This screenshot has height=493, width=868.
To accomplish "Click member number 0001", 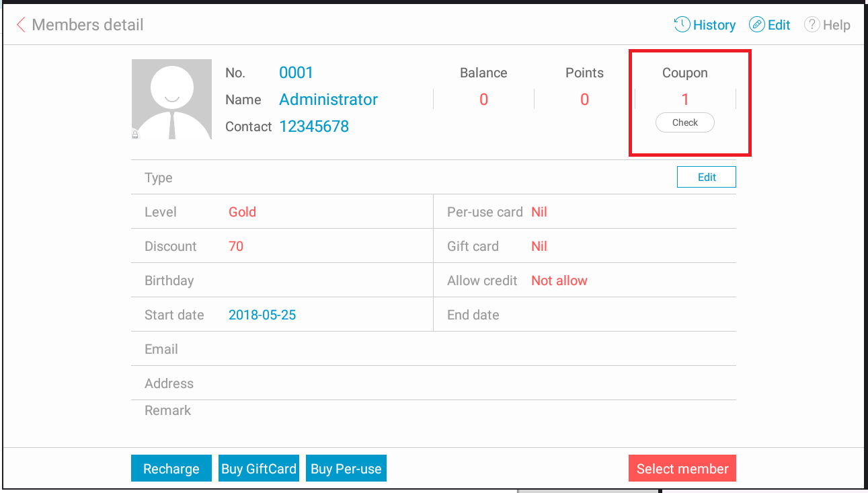I will [x=297, y=73].
